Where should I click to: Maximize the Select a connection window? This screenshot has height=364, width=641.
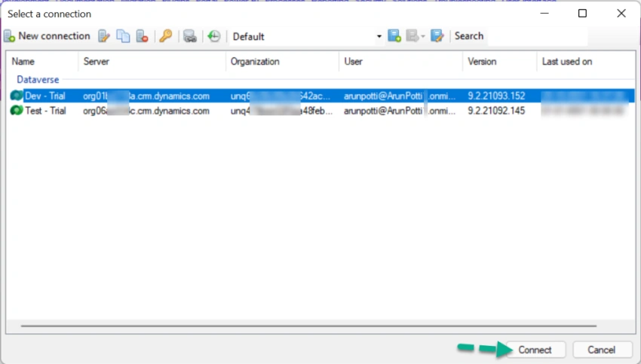coord(582,14)
